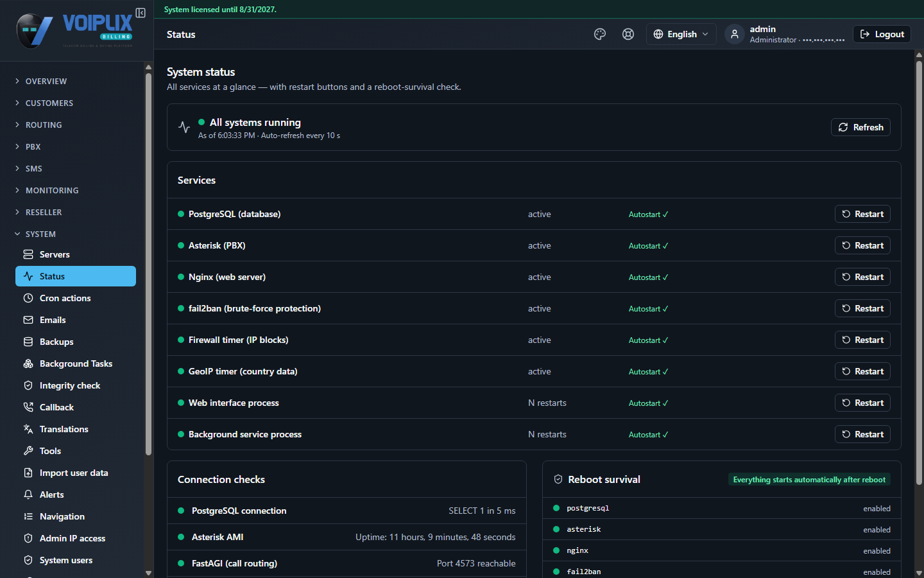Open Emails settings
The height and width of the screenshot is (578, 924).
[x=76, y=320]
